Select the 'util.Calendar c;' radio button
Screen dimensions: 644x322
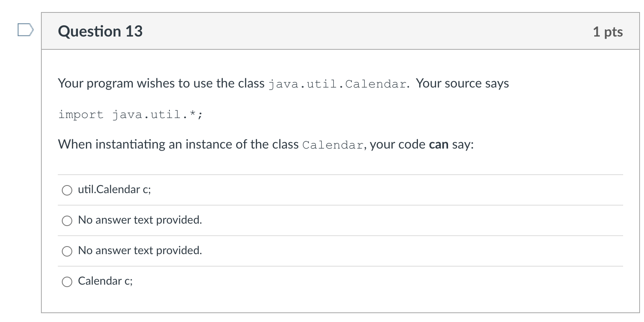click(67, 190)
